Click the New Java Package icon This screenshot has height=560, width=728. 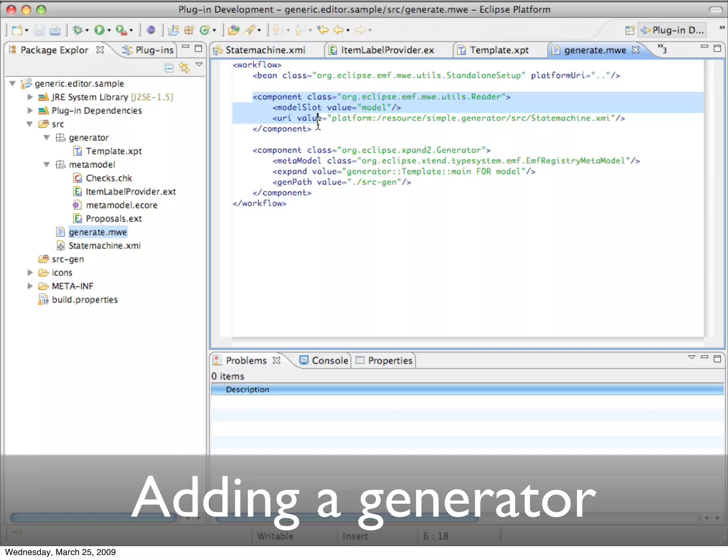click(x=189, y=30)
